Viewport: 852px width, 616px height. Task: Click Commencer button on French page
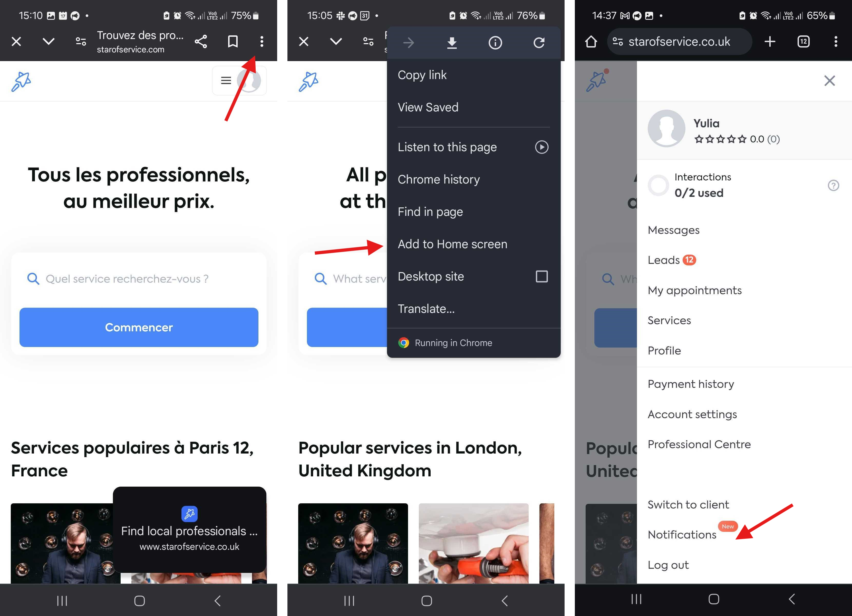139,327
